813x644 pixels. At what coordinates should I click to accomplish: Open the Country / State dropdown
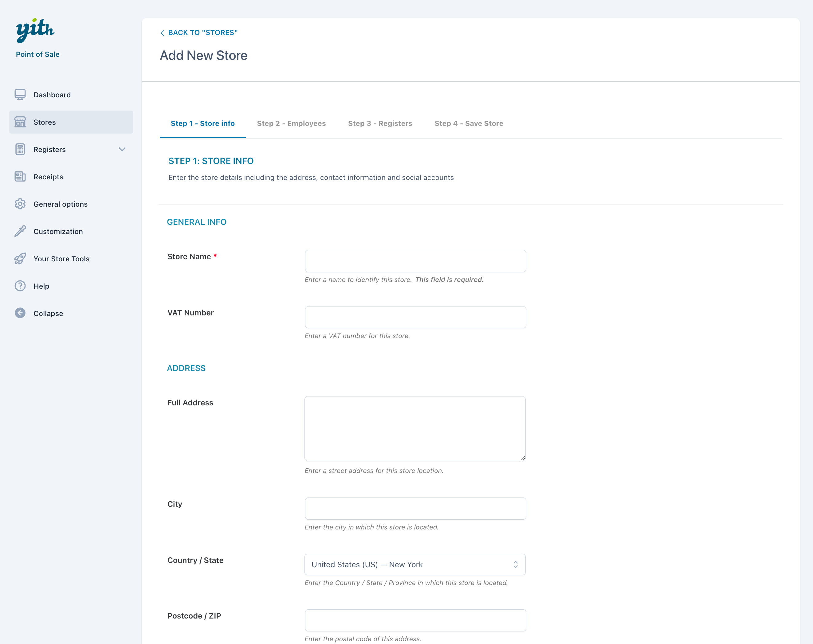[414, 564]
